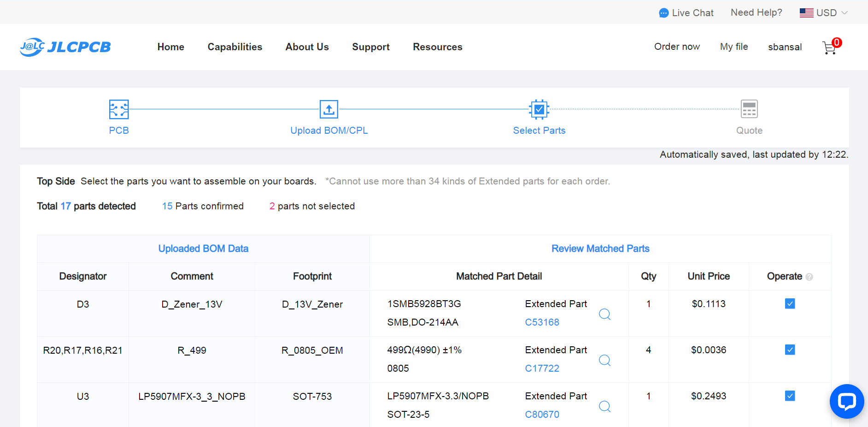Screen dimensions: 868x427
Task: Uncheck the D3 part checkbox
Action: pyautogui.click(x=790, y=303)
